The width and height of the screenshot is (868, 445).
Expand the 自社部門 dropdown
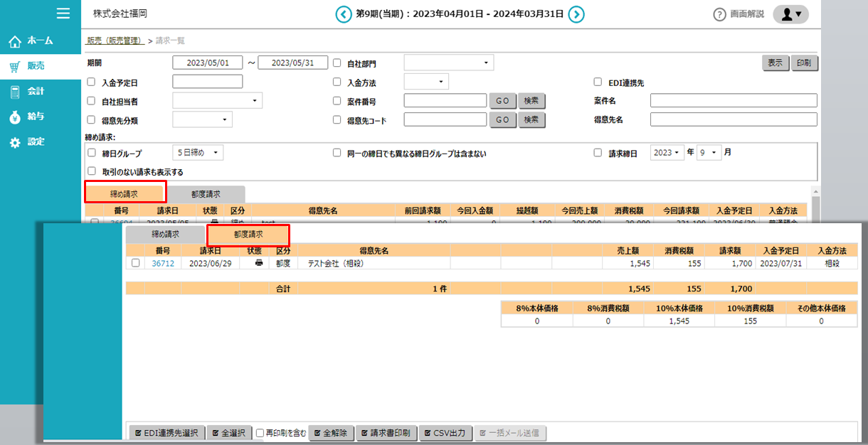coord(448,63)
